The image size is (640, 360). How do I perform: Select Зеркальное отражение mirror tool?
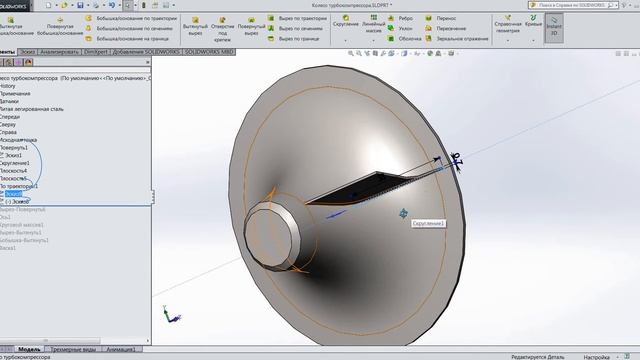coord(457,39)
